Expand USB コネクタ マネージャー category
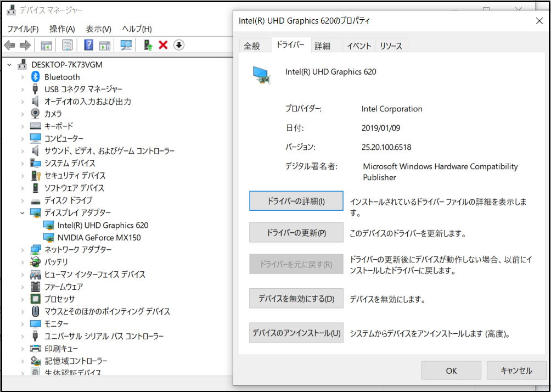This screenshot has width=551, height=392. [23, 89]
